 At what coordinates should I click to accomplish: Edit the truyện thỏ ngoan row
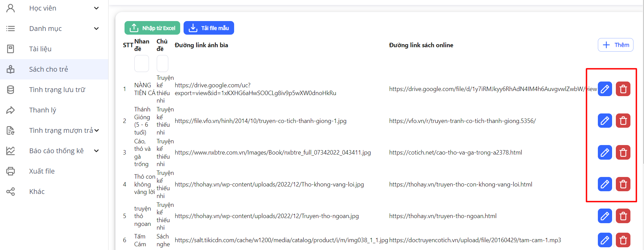tap(605, 216)
